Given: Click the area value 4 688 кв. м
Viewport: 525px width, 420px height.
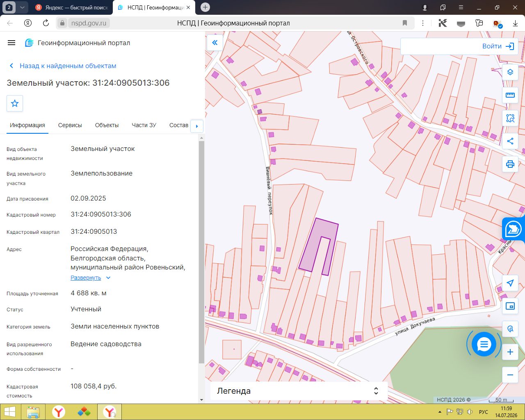Looking at the screenshot, I should 89,293.
